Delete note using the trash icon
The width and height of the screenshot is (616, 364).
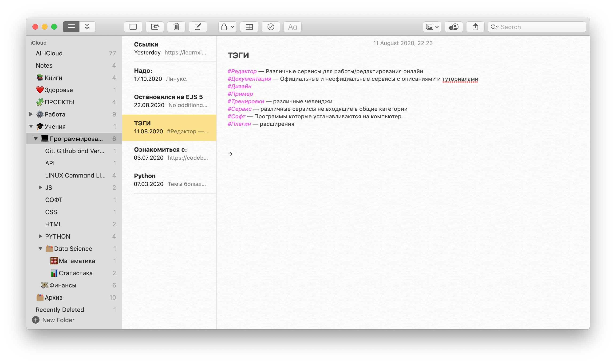pyautogui.click(x=176, y=27)
